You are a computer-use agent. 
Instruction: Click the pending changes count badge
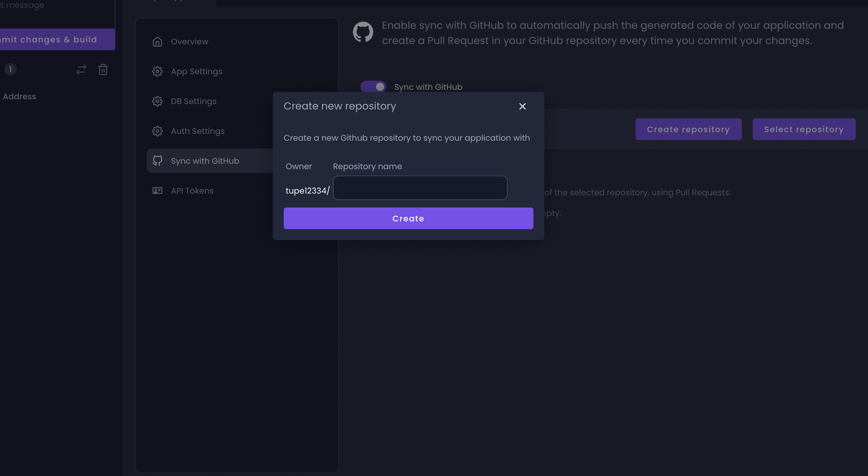(x=11, y=70)
